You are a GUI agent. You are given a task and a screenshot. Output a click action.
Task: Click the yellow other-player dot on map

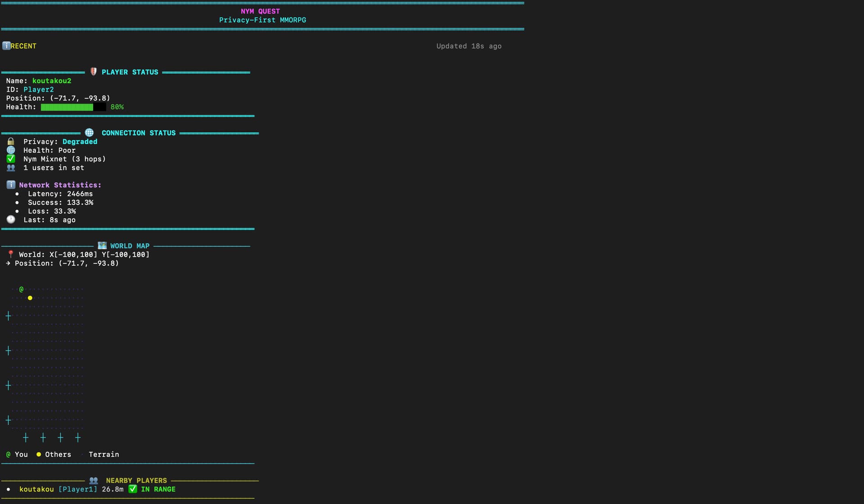[30, 298]
